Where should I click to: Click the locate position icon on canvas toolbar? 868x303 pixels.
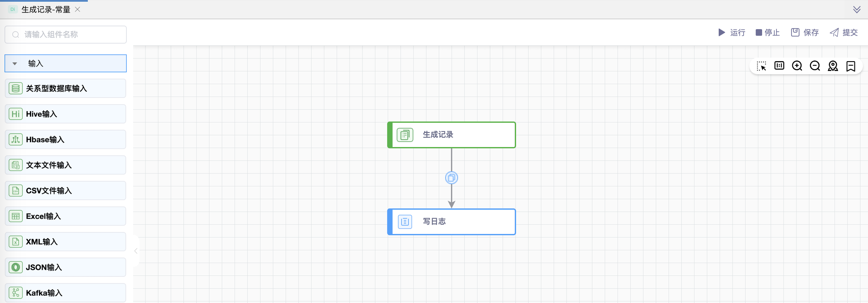833,66
